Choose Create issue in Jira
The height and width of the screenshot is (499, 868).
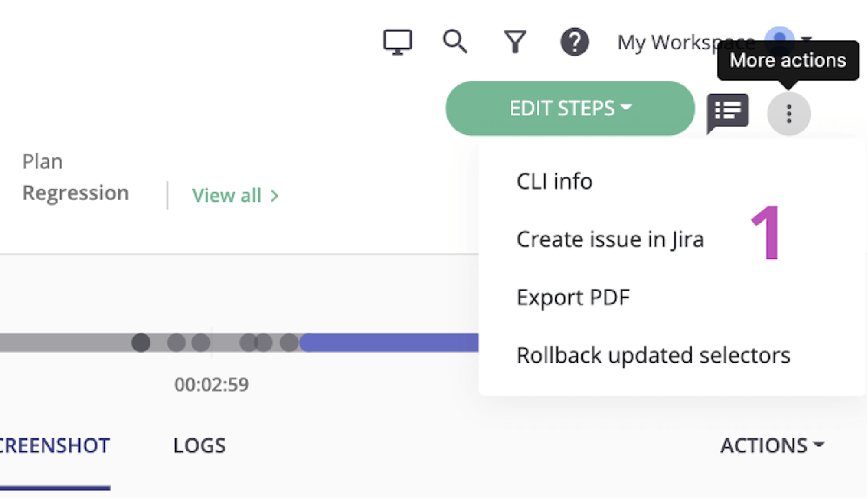click(610, 239)
